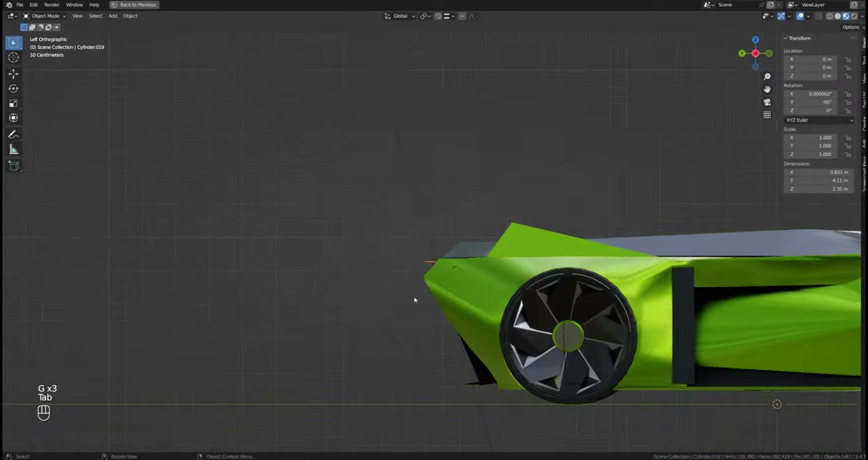Toggle snapping magnet
The image size is (868, 460).
click(x=438, y=16)
